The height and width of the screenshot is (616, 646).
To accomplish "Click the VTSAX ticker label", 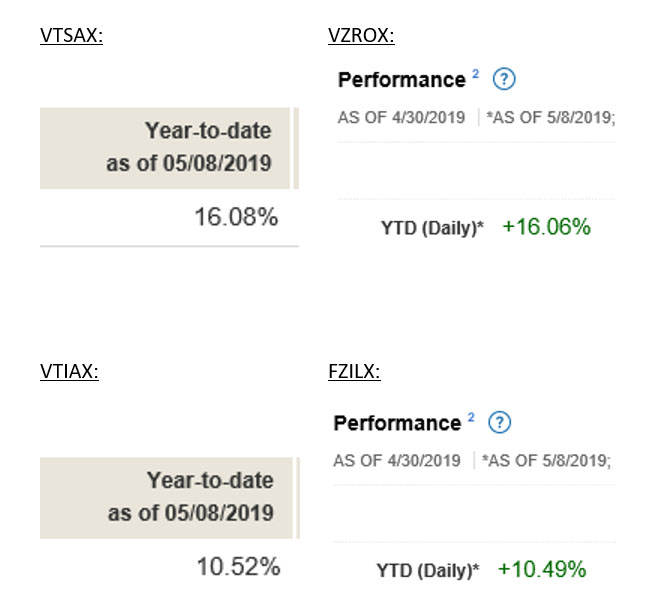I will click(73, 37).
